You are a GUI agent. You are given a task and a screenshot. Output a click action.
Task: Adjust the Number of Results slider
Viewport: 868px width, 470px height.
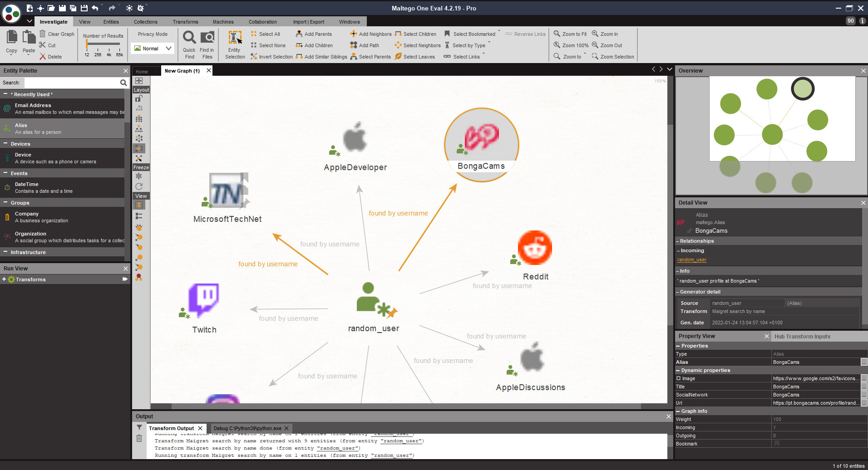pyautogui.click(x=103, y=44)
